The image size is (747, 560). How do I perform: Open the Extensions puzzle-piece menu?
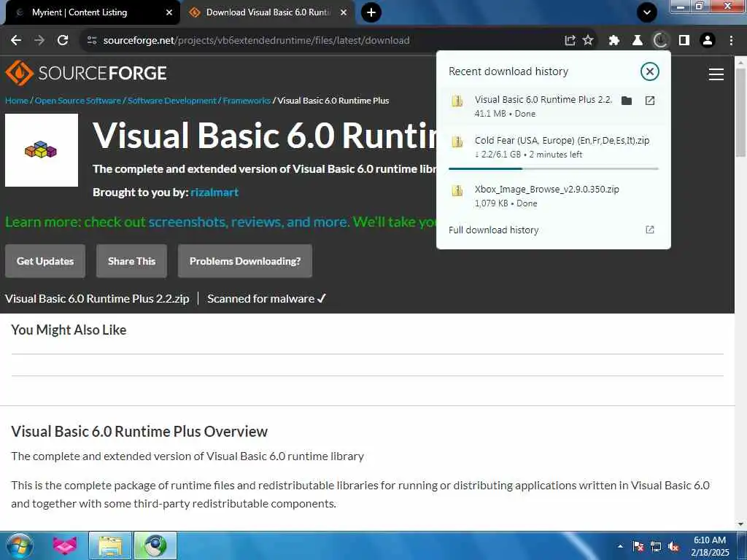pos(614,41)
